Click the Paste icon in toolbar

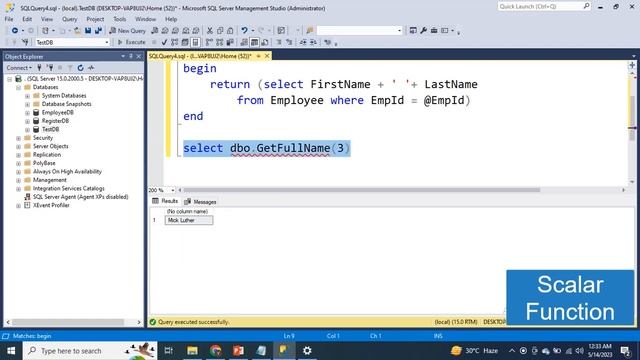point(230,31)
